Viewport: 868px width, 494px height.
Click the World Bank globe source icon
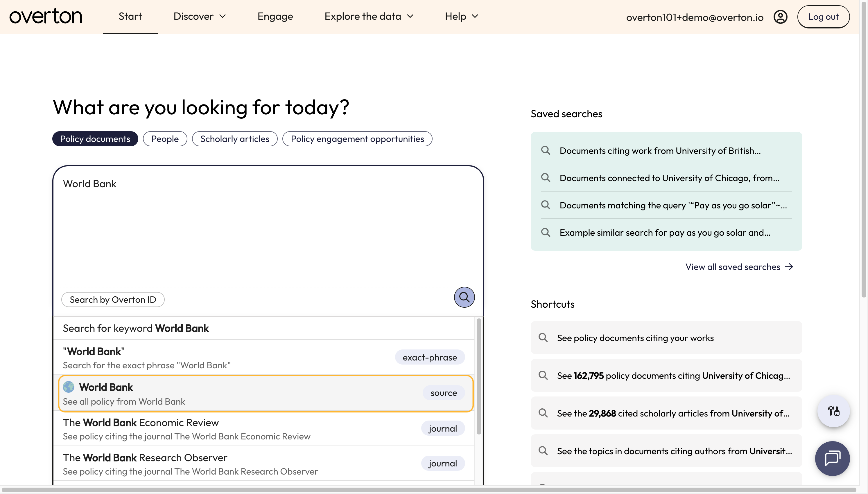tap(69, 387)
